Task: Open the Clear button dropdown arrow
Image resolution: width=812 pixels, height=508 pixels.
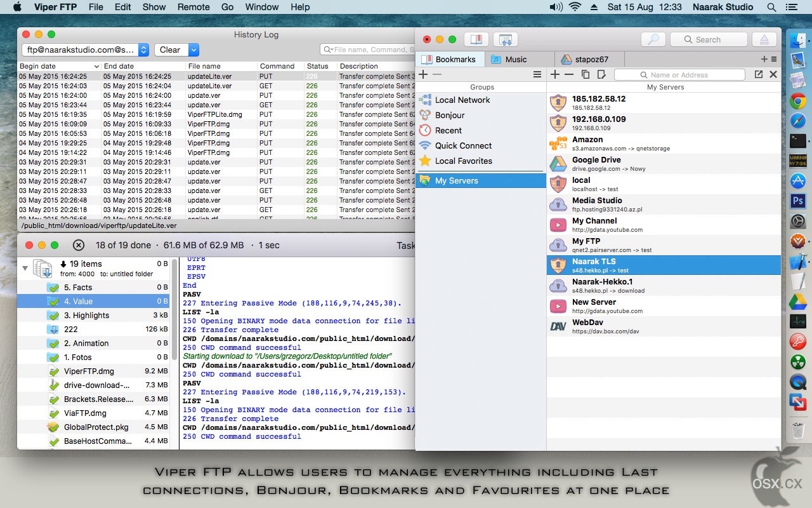Action: tap(193, 50)
